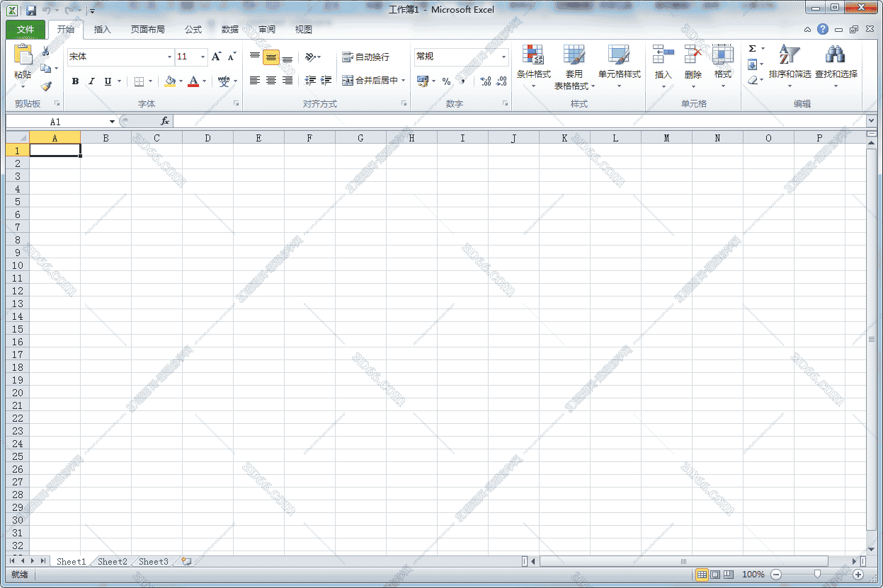Open the fill color dropdown arrow

pyautogui.click(x=181, y=81)
